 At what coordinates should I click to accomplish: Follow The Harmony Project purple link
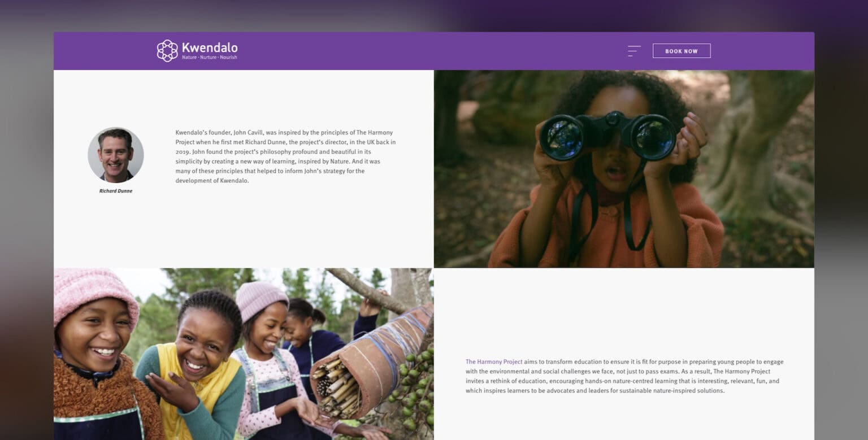[494, 361]
